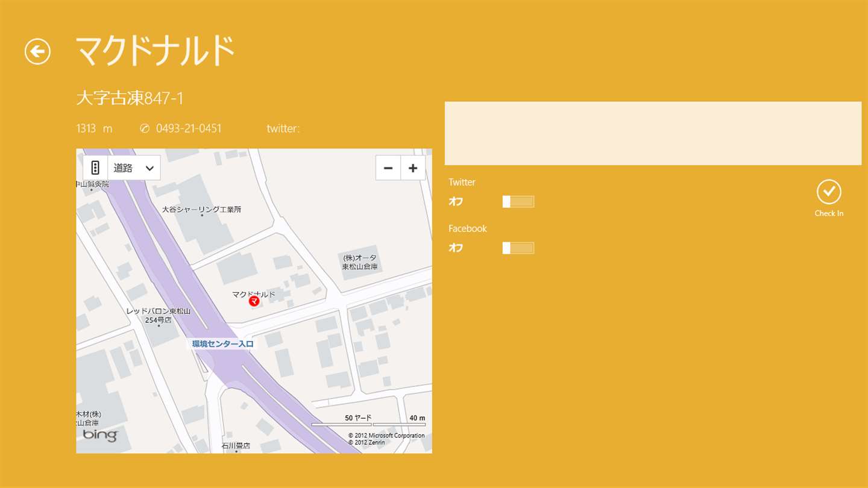Screen dimensions: 868x488
Task: Turn on the Facebook sharing switch
Action: [x=518, y=248]
